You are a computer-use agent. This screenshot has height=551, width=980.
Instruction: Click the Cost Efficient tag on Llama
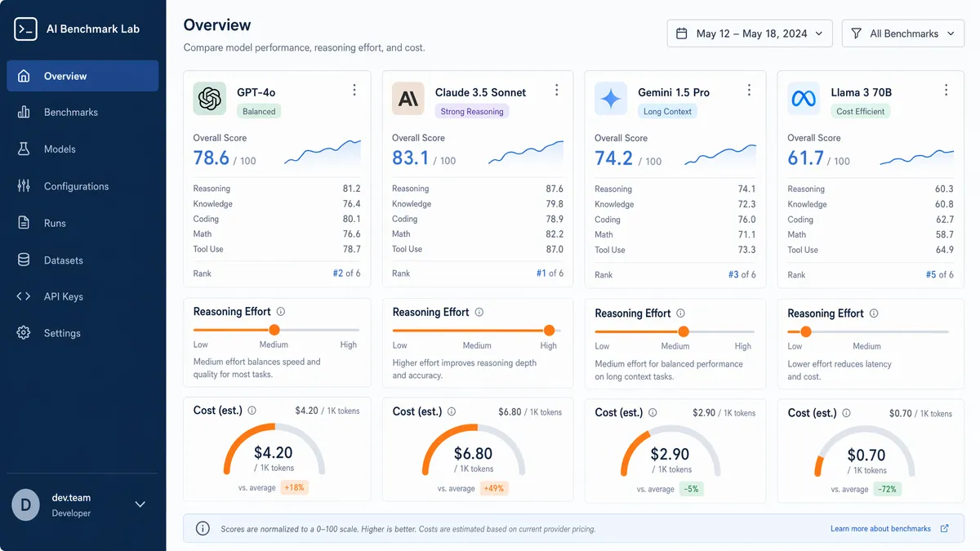coord(861,112)
